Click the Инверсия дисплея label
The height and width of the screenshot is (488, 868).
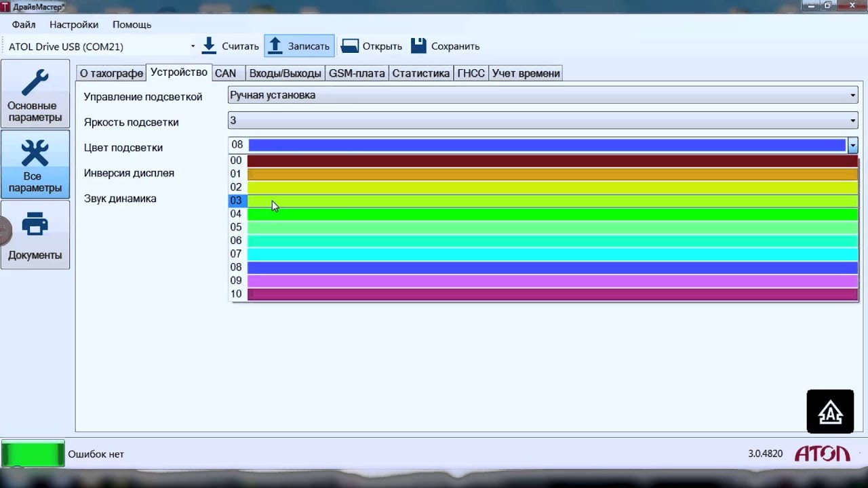pos(129,174)
